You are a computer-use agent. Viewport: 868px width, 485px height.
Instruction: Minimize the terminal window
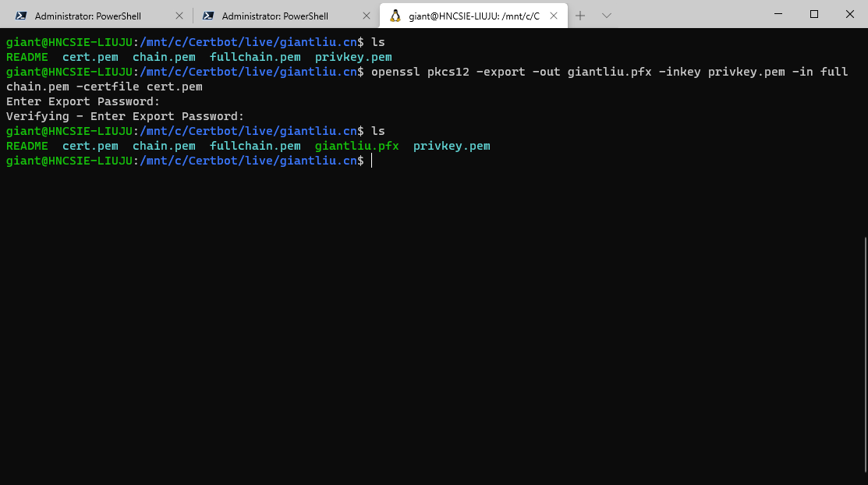pos(778,14)
